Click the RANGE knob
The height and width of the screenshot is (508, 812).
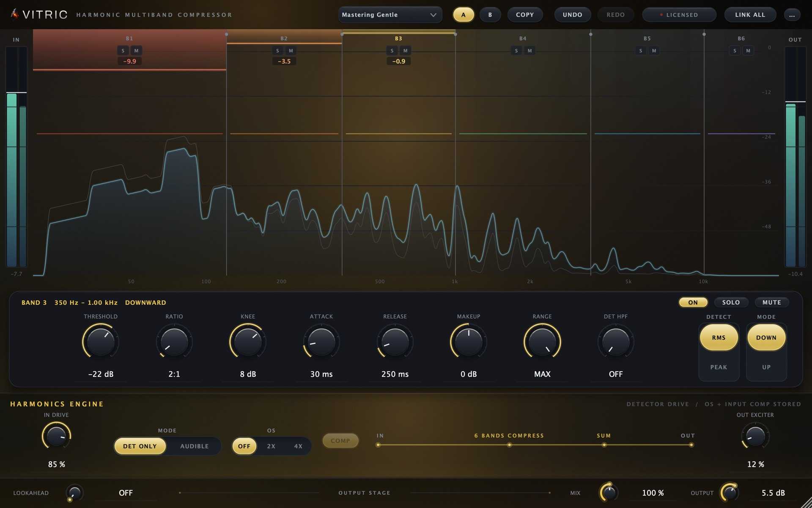(542, 342)
